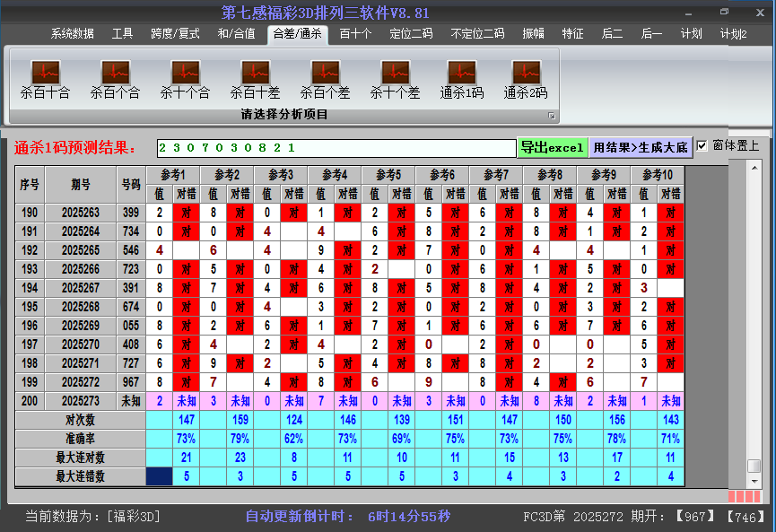Switch to the 百十个 tab
776x532 pixels.
[357, 34]
